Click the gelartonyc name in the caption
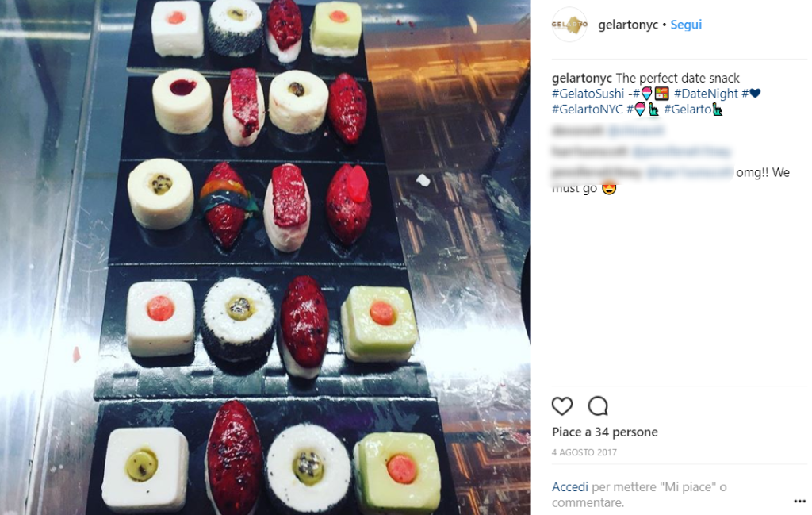This screenshot has height=515, width=812. coord(581,79)
